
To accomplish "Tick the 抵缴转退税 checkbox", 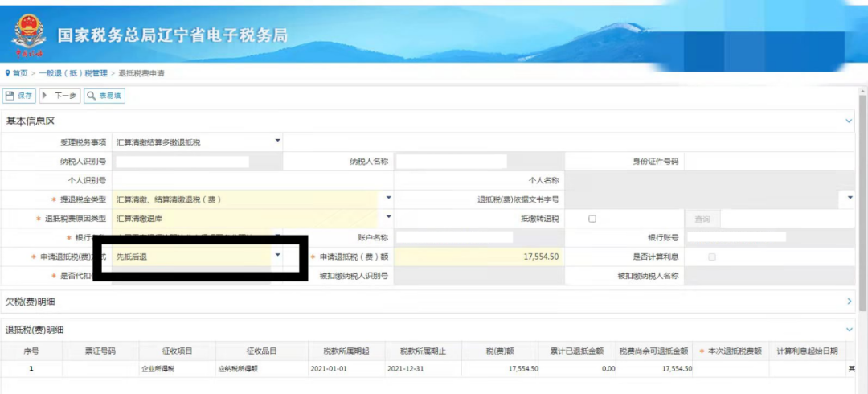I will pyautogui.click(x=592, y=219).
